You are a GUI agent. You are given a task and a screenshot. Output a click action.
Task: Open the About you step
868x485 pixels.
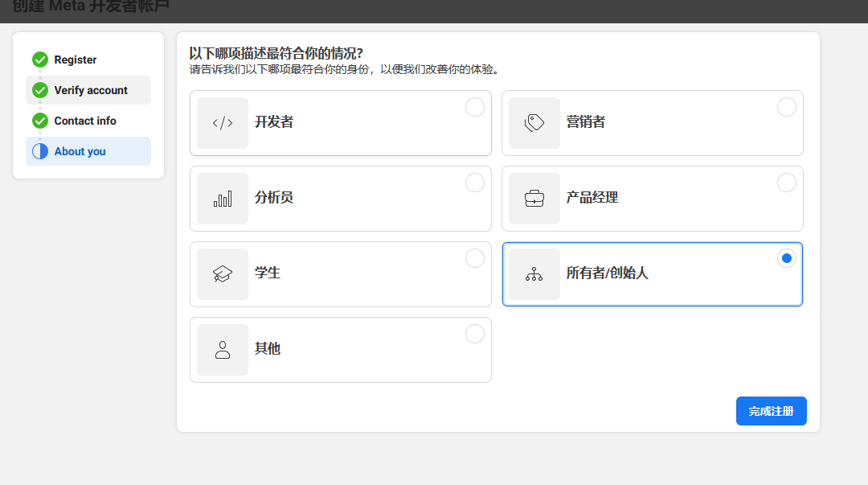(x=88, y=150)
